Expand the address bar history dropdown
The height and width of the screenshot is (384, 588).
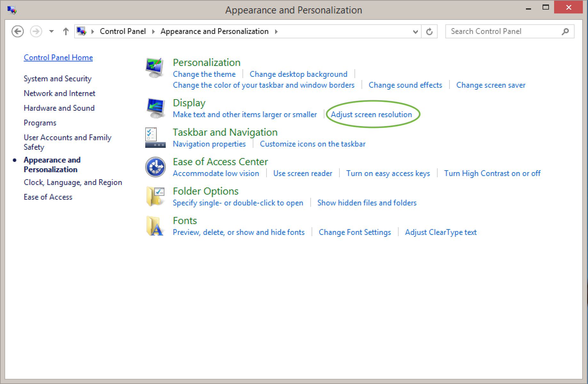[415, 32]
